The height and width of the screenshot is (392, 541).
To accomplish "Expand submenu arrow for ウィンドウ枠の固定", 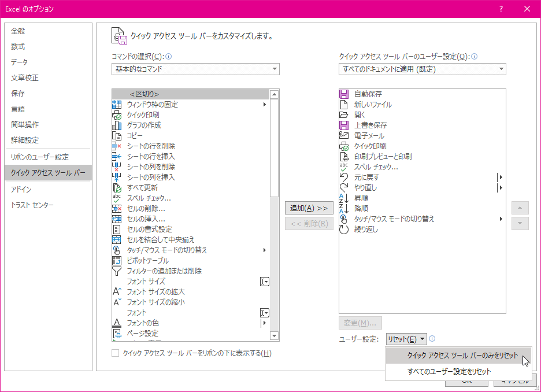I will (265, 104).
